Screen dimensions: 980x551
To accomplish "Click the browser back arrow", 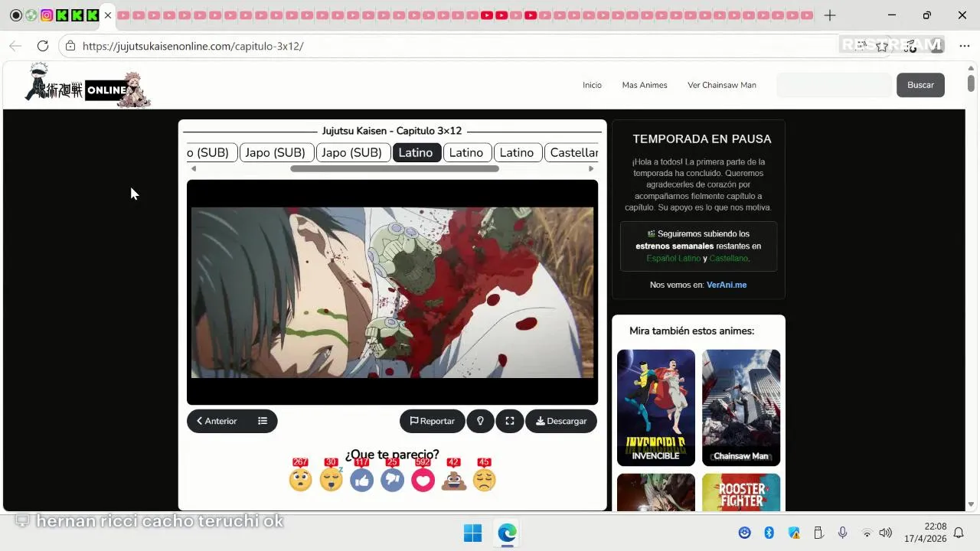I will [x=15, y=46].
